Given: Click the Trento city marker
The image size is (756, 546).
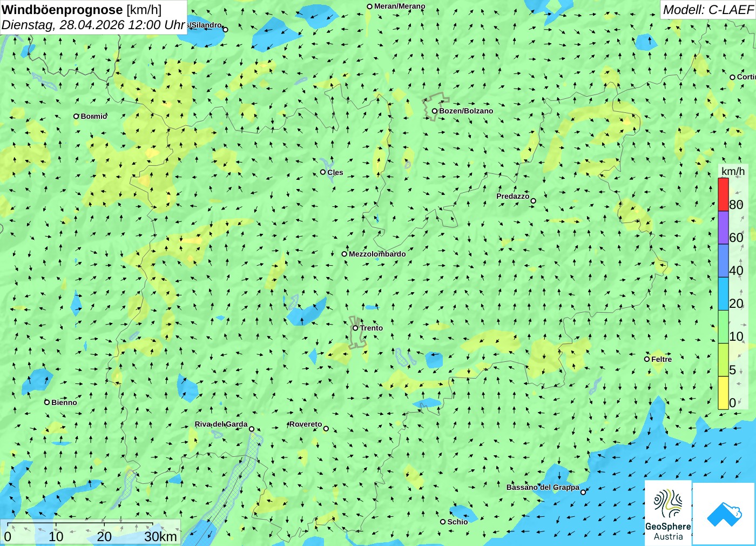Looking at the screenshot, I should [x=355, y=328].
